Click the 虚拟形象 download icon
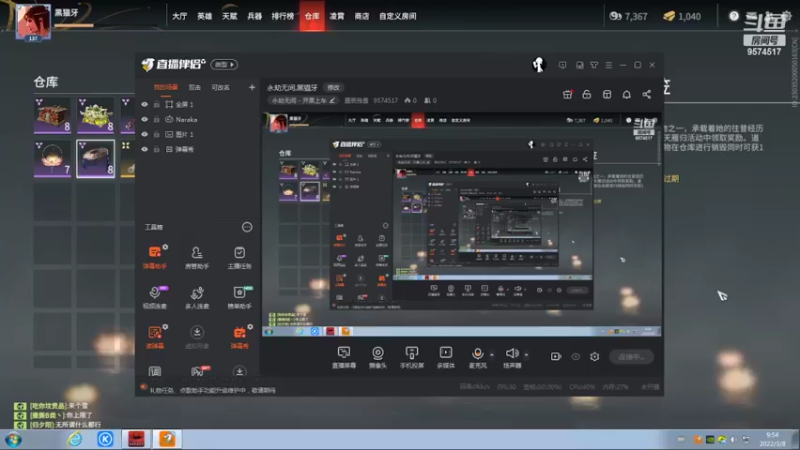Viewport: 800px width, 450px height. pyautogui.click(x=197, y=333)
